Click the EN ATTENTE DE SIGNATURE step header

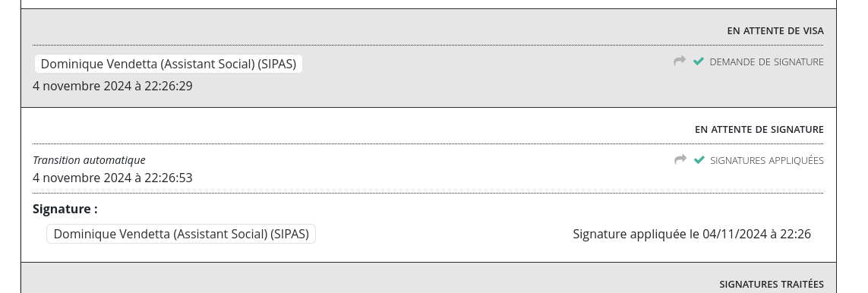pos(759,129)
